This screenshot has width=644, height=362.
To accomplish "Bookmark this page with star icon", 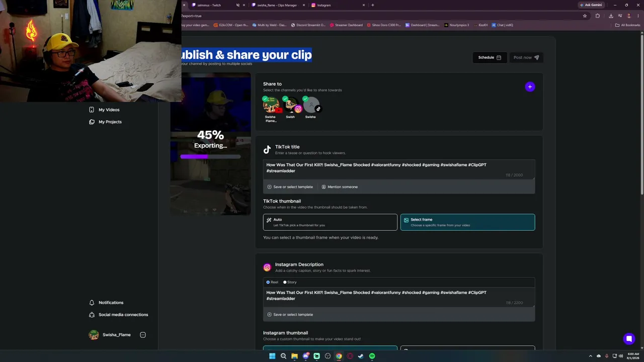I will point(585,16).
